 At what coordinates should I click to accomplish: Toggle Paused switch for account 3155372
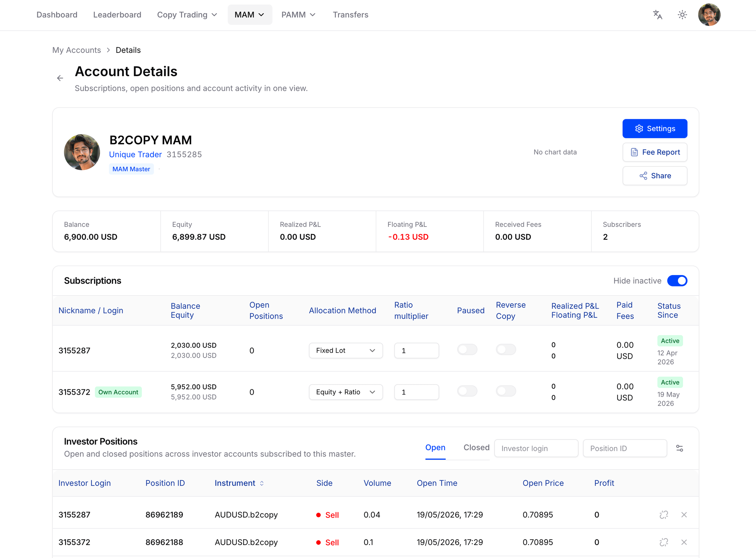pos(467,391)
